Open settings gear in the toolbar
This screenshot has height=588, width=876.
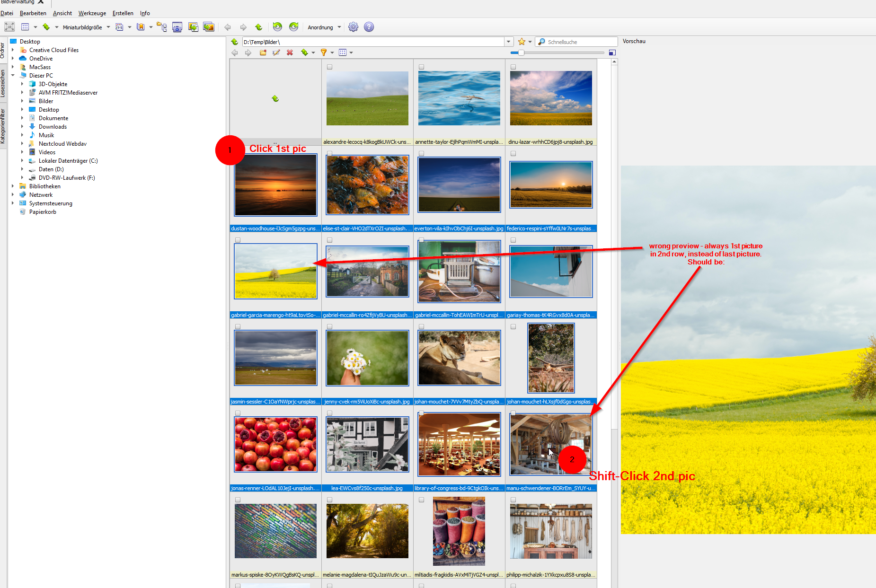353,27
